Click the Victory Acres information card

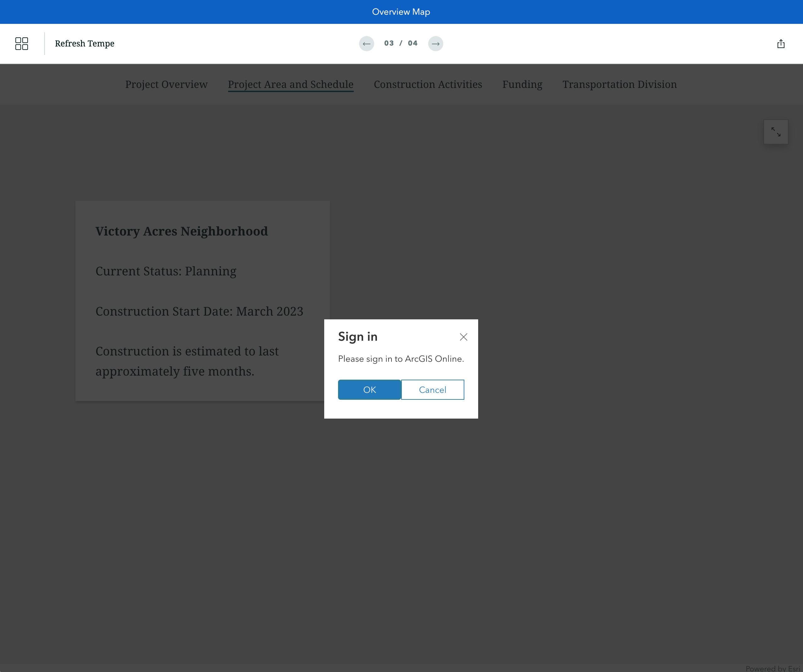[202, 301]
